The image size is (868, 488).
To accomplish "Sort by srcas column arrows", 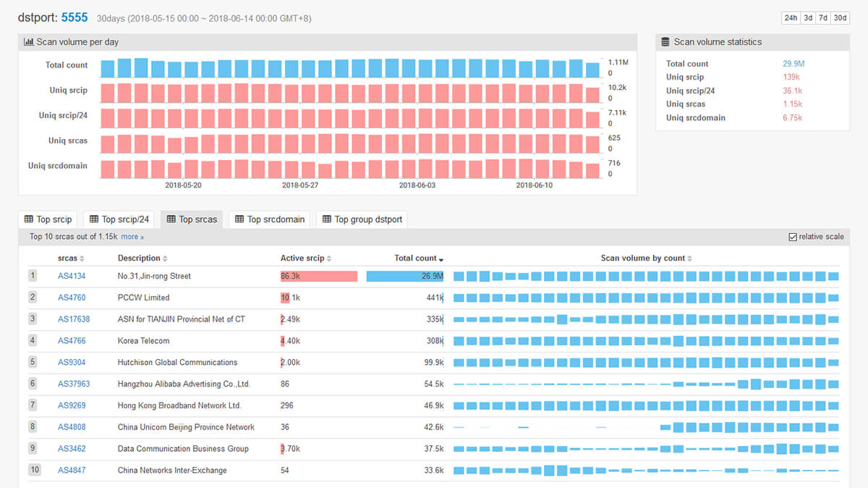I will tap(82, 258).
